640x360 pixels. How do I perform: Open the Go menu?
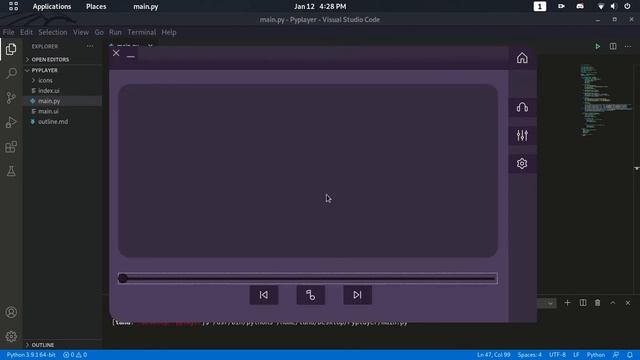click(99, 32)
